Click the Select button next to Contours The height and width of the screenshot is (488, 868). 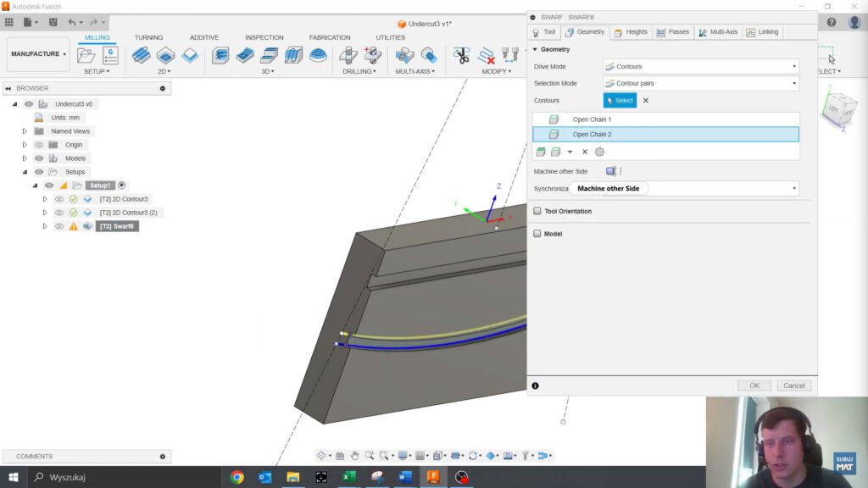[x=620, y=100]
